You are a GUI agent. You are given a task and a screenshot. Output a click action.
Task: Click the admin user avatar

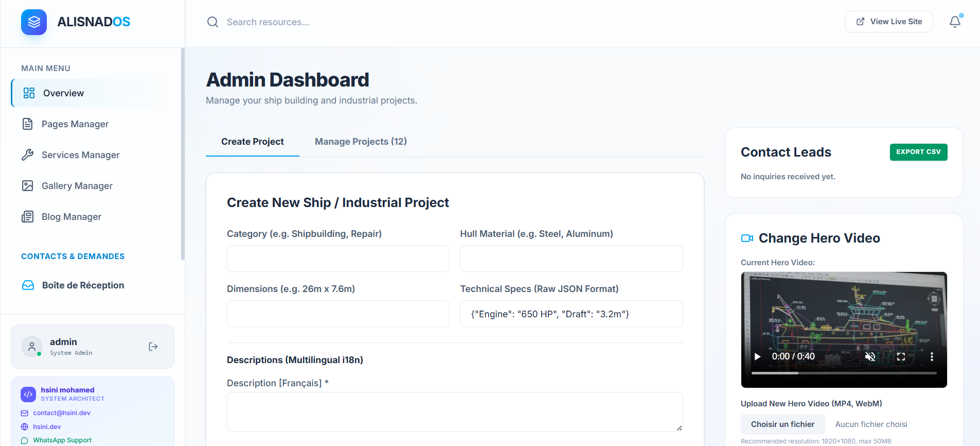[x=32, y=347]
